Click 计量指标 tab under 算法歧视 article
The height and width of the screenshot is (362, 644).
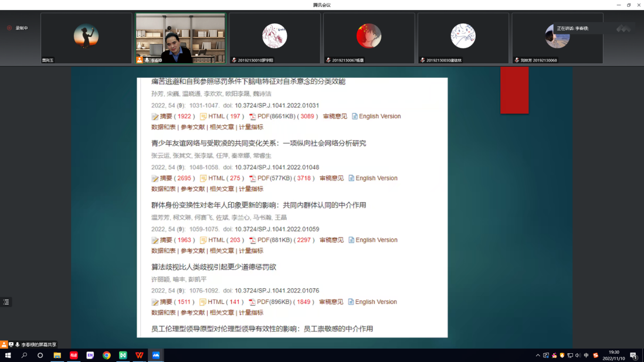(250, 313)
